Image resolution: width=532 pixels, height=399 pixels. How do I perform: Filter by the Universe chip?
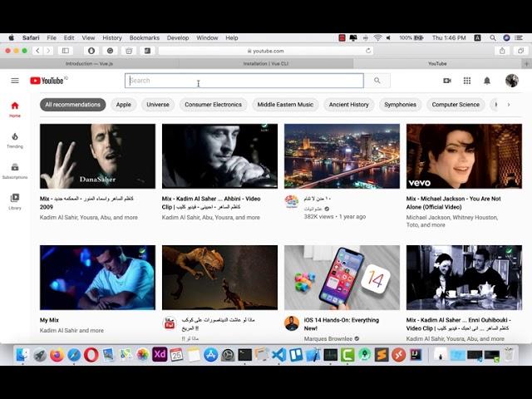[x=158, y=105]
